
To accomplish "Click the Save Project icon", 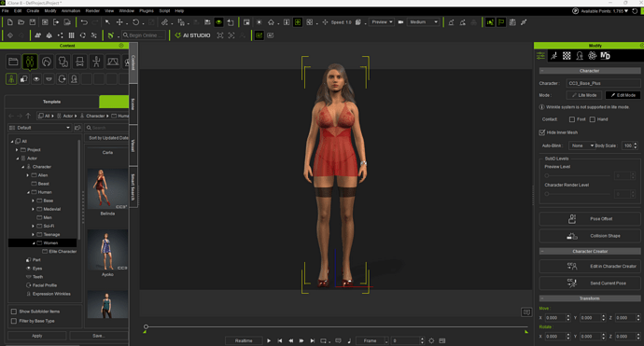I will click(x=33, y=22).
